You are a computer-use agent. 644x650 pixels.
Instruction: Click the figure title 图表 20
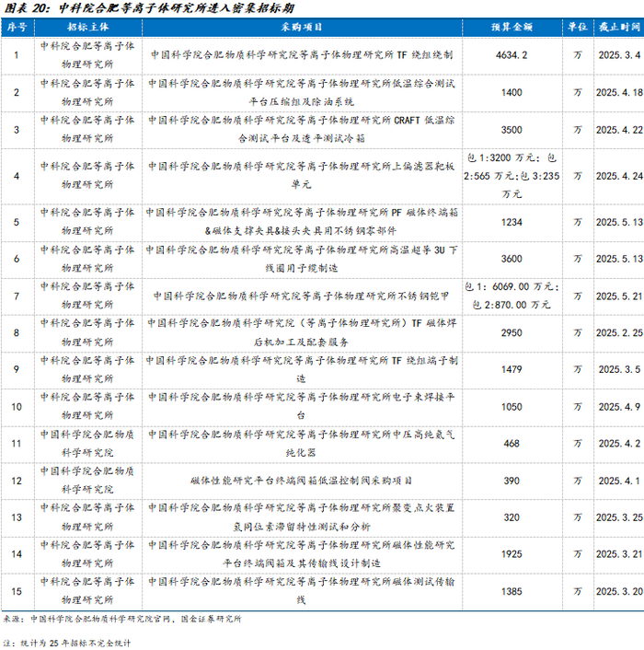coord(150,8)
